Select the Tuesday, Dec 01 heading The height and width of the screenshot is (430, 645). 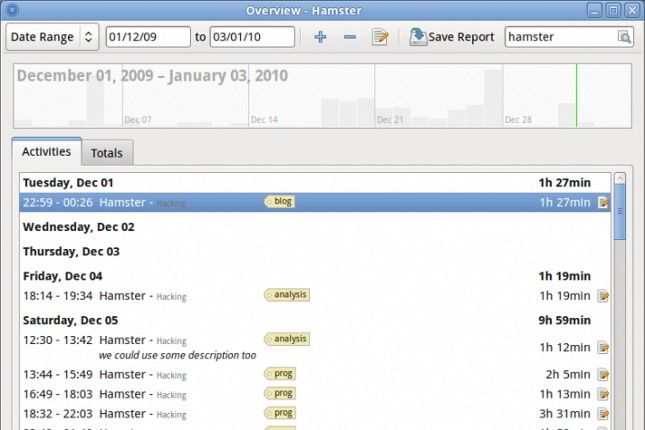[x=68, y=183]
